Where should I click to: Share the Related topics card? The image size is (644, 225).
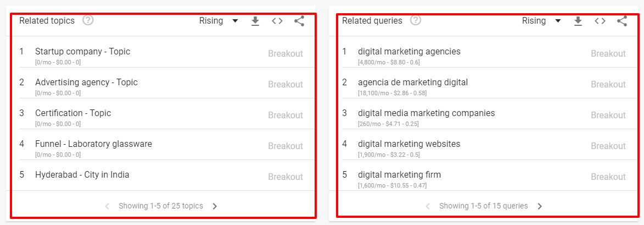point(299,21)
